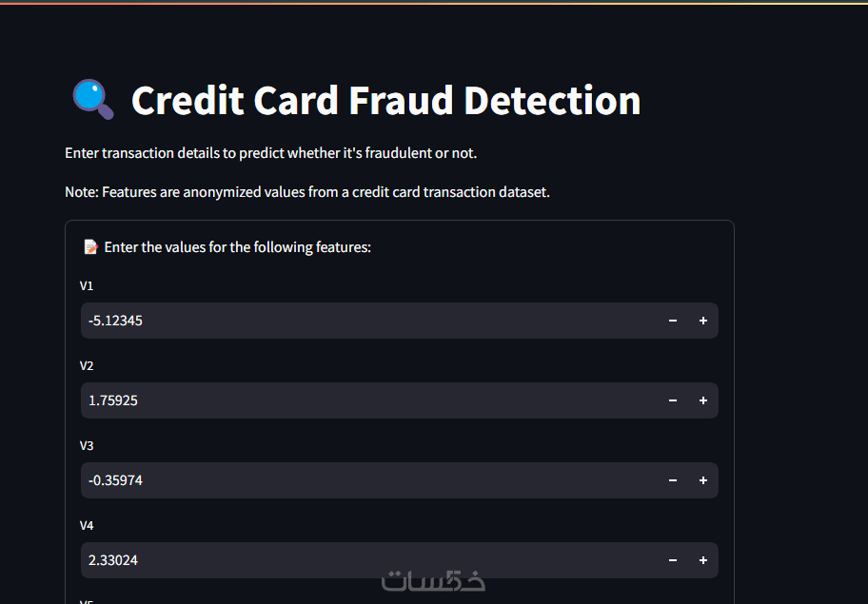868x604 pixels.
Task: Click into the V3 field with -0.35974
Action: (x=362, y=480)
